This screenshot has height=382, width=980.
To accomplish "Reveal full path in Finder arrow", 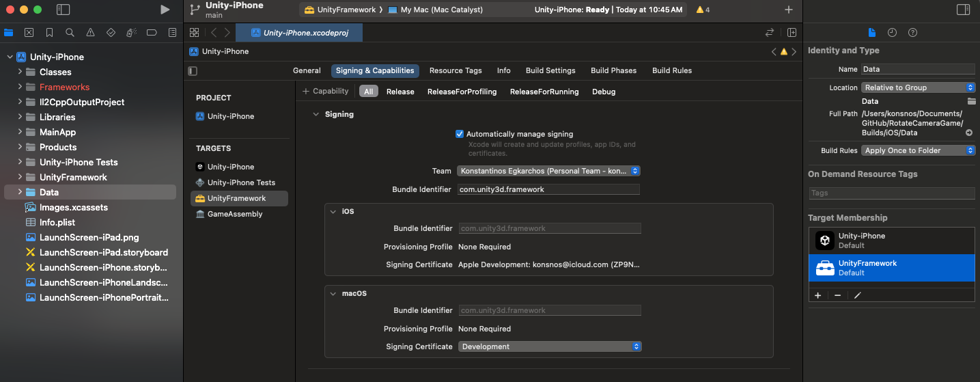I will pos(970,133).
